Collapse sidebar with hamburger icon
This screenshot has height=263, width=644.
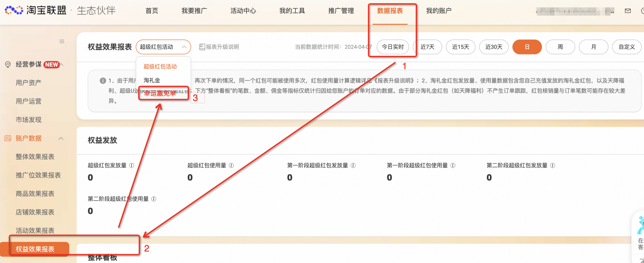[x=62, y=41]
